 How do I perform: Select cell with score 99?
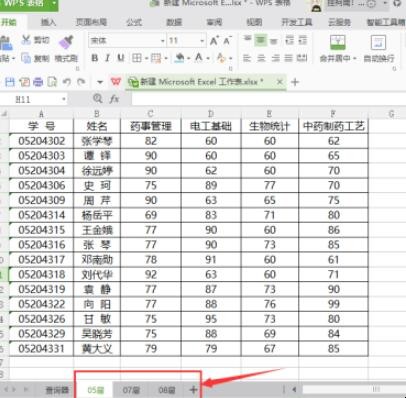coord(333,304)
